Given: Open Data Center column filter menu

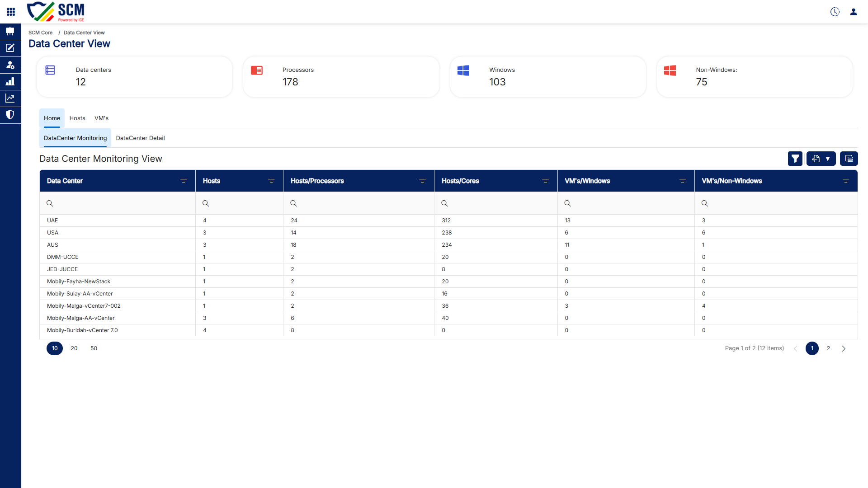Looking at the screenshot, I should (x=184, y=181).
